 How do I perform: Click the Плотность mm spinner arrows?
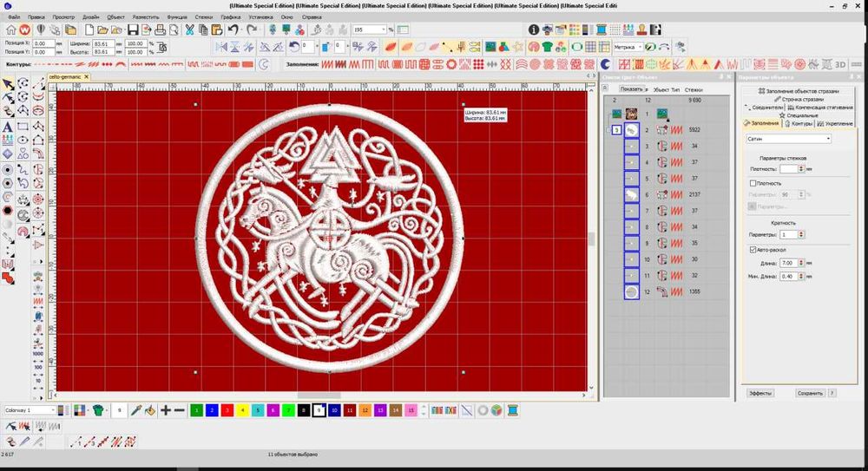(x=800, y=169)
